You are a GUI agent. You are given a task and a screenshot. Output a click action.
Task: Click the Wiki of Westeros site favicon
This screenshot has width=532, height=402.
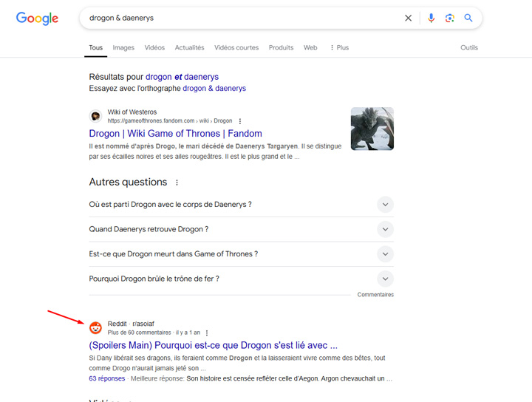pos(95,116)
